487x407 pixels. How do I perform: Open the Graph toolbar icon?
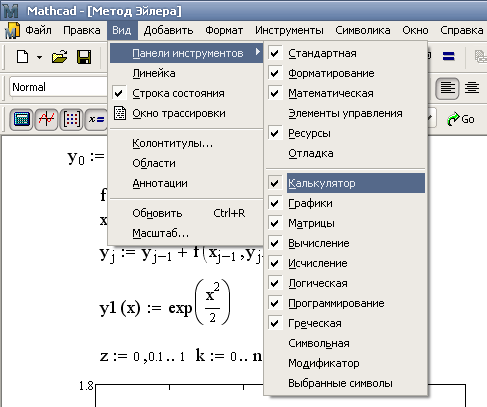(x=46, y=119)
